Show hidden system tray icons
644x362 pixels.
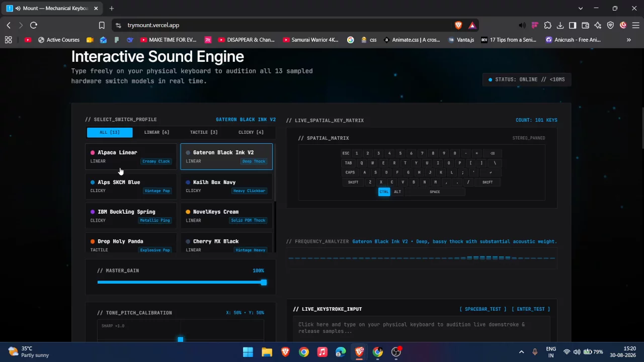521,352
